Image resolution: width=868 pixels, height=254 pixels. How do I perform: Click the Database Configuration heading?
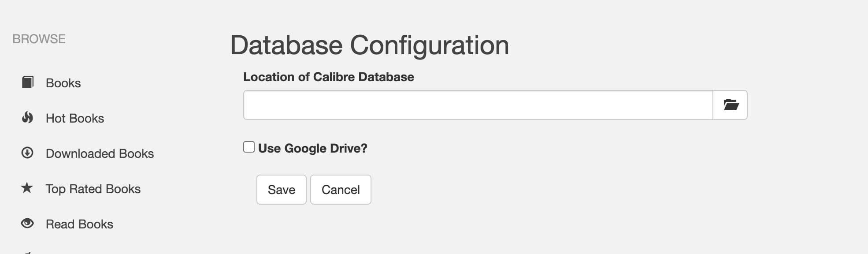coord(369,45)
